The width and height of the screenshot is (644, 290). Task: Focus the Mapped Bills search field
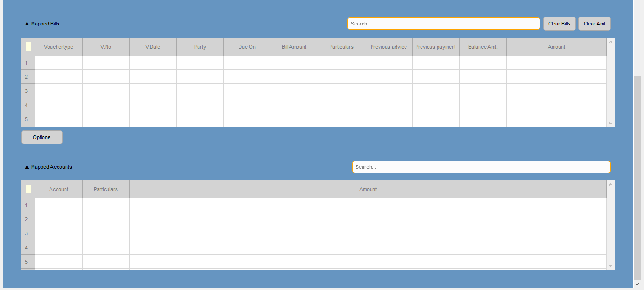tap(443, 24)
